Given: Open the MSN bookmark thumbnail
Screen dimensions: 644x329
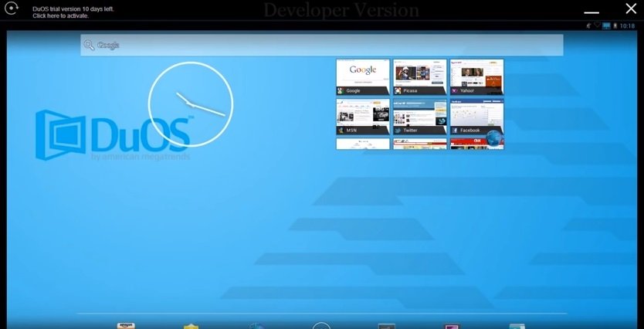Looking at the screenshot, I should pos(363,117).
